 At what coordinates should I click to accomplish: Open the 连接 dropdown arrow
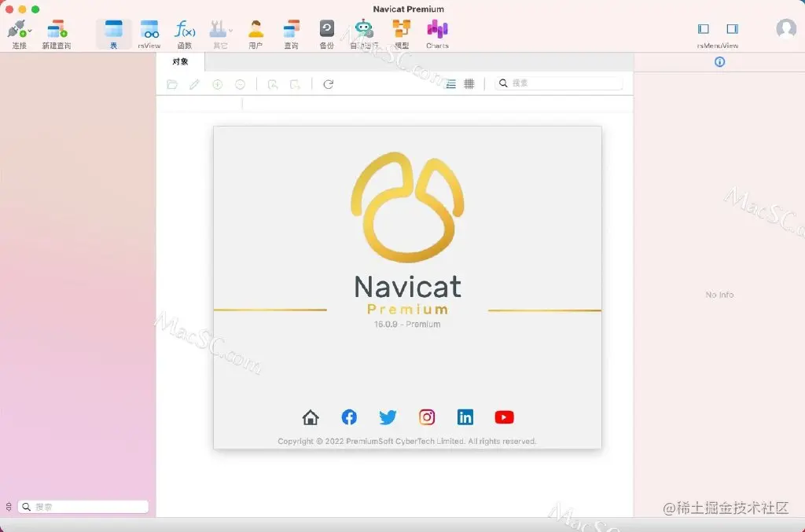click(30, 31)
